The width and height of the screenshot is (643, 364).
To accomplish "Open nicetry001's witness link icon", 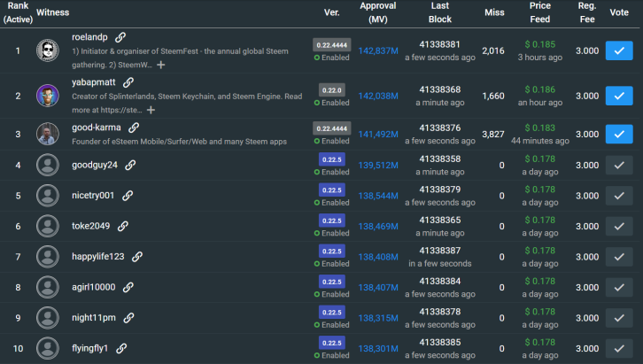I will pyautogui.click(x=128, y=196).
